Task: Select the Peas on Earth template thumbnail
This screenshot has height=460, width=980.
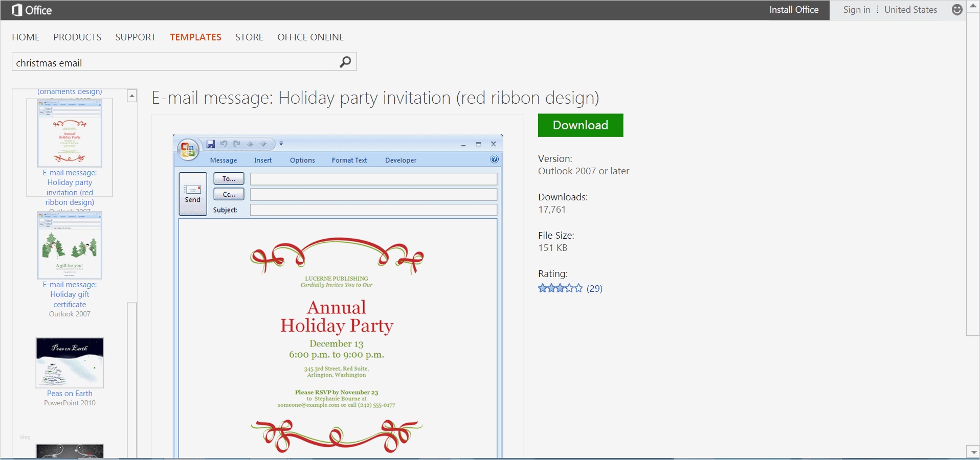Action: 69,362
